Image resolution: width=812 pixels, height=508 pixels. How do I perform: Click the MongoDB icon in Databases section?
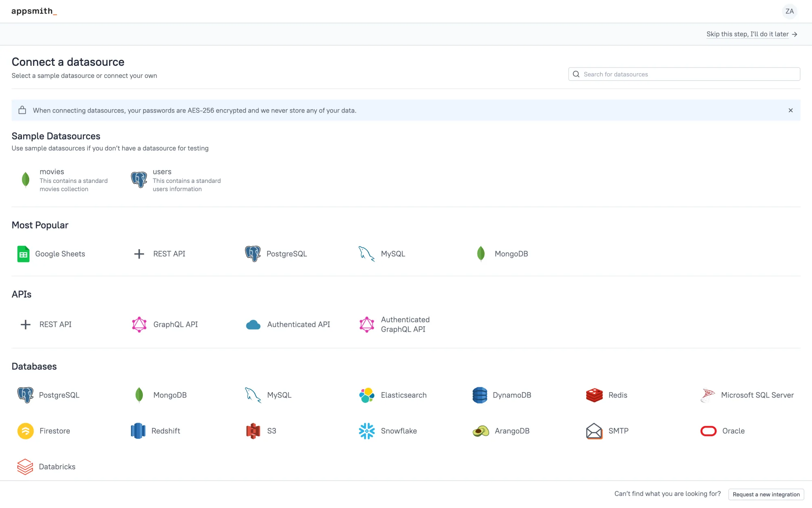click(x=139, y=395)
